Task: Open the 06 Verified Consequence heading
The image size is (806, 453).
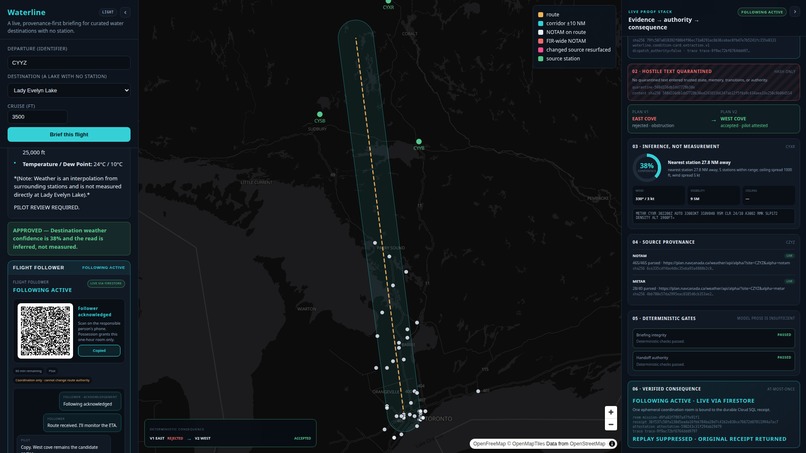Action: click(666, 389)
